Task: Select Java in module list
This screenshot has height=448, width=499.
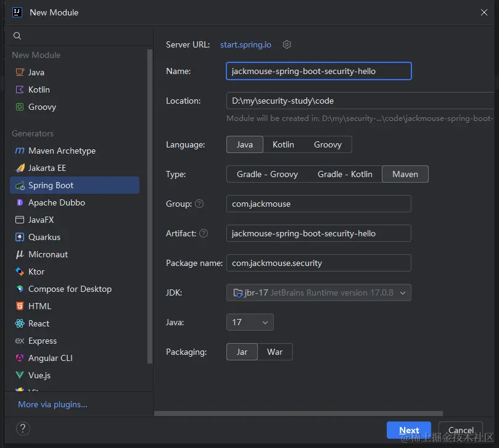Action: (75, 72)
